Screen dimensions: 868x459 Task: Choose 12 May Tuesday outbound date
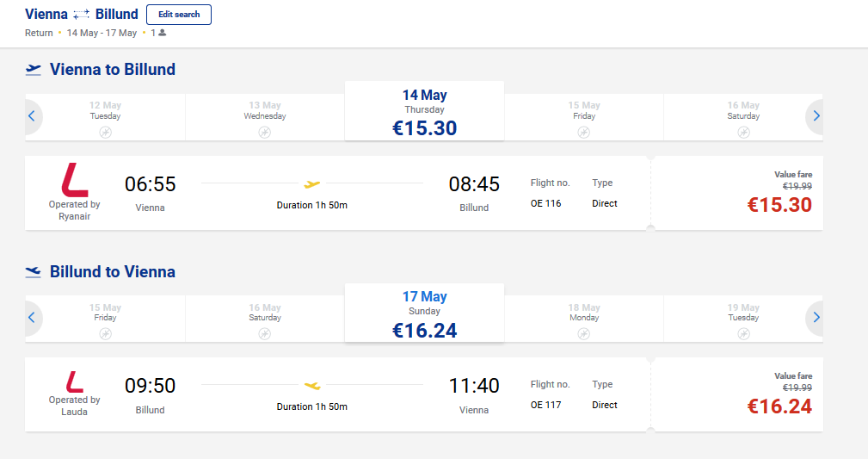[105, 117]
